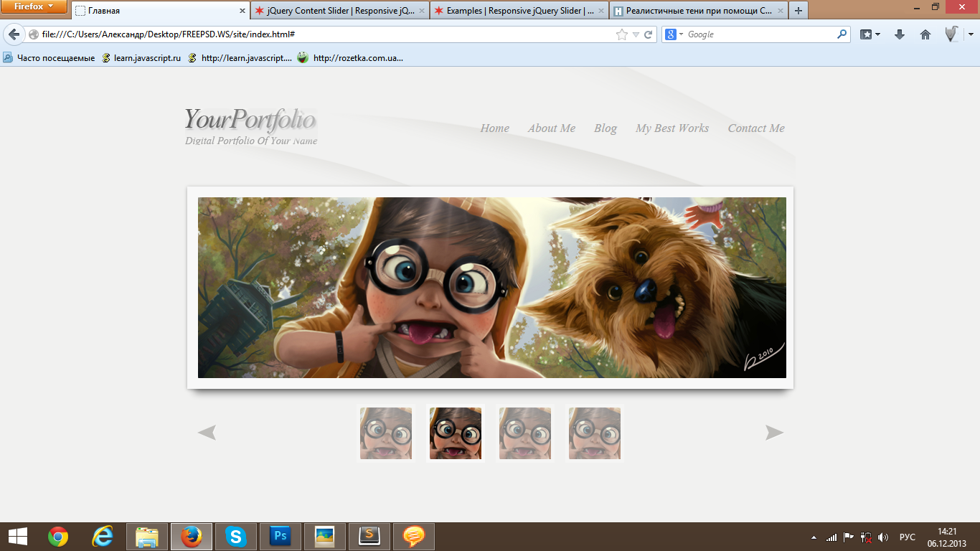The width and height of the screenshot is (980, 551).
Task: Bookmark this page with star icon
Action: 622,34
